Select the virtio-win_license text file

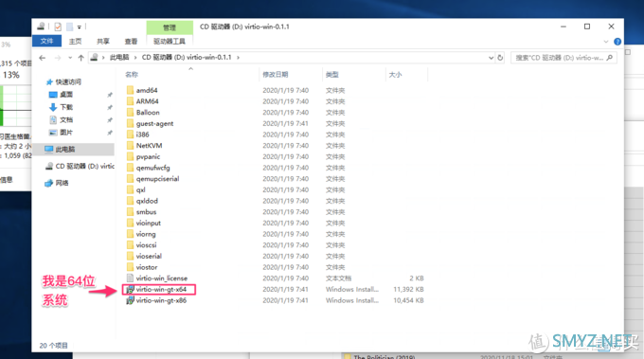coord(161,278)
